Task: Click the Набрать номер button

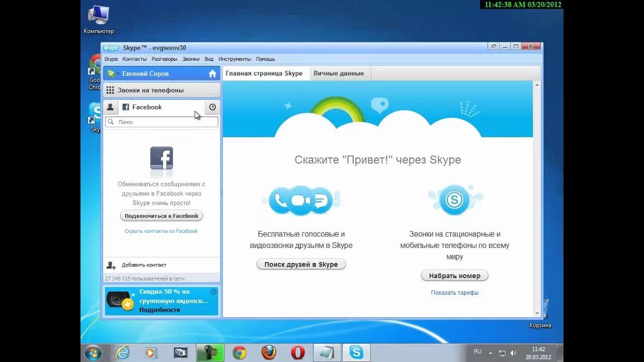Action: (454, 276)
